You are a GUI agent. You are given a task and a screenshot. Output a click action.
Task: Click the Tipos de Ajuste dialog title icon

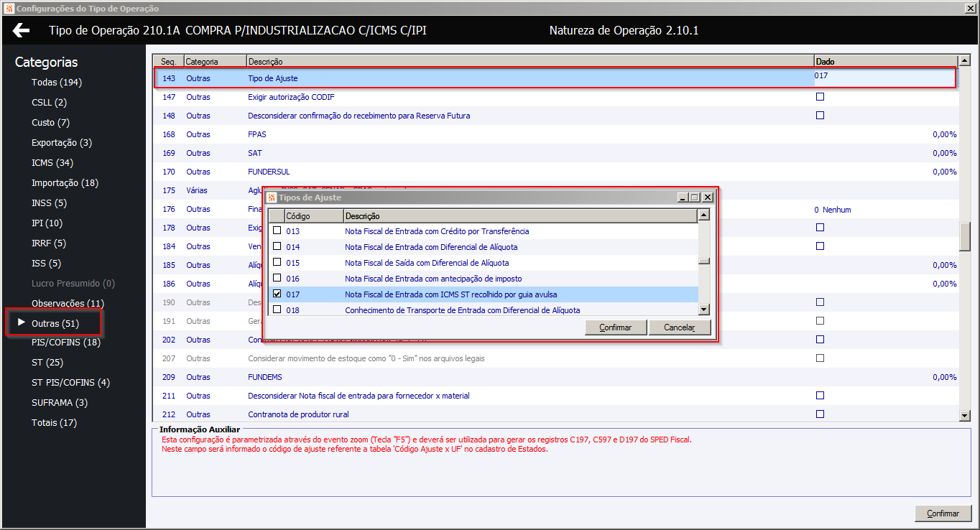point(272,197)
